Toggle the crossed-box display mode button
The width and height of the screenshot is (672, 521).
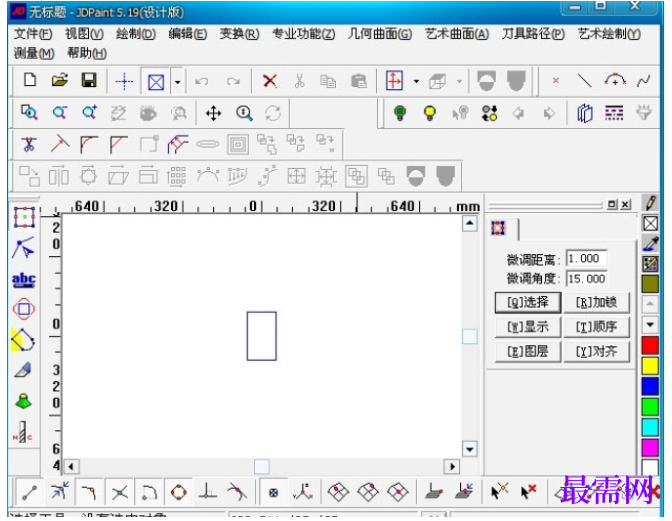pyautogui.click(x=156, y=81)
